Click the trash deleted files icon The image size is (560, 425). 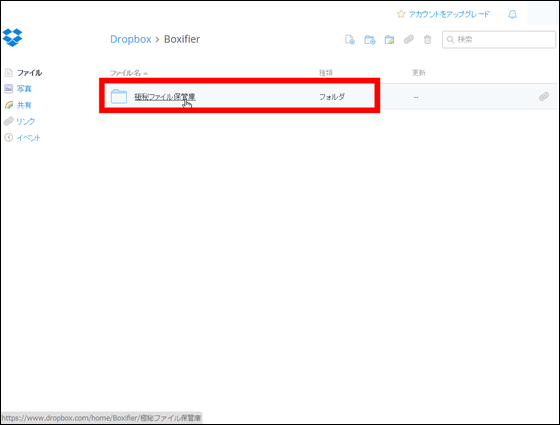click(428, 39)
